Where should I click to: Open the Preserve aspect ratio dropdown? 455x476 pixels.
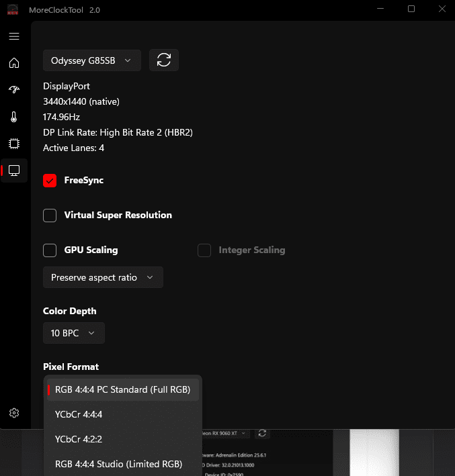coord(103,277)
